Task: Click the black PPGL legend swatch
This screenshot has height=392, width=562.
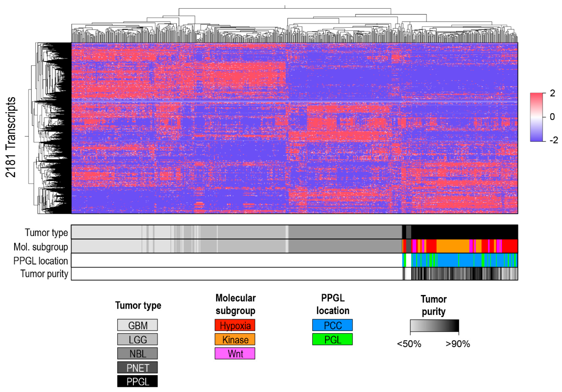Action: (x=137, y=381)
